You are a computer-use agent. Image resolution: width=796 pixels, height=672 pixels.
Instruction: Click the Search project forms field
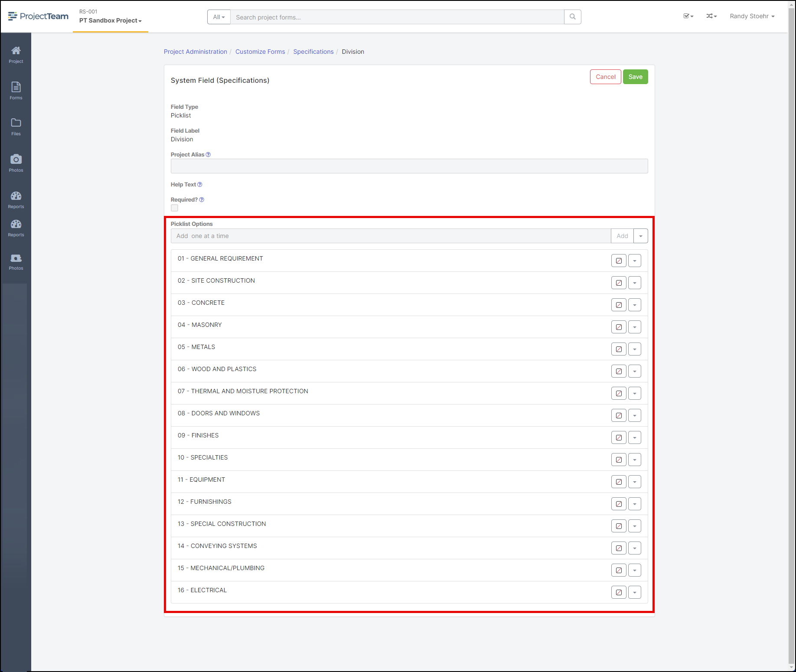click(397, 17)
